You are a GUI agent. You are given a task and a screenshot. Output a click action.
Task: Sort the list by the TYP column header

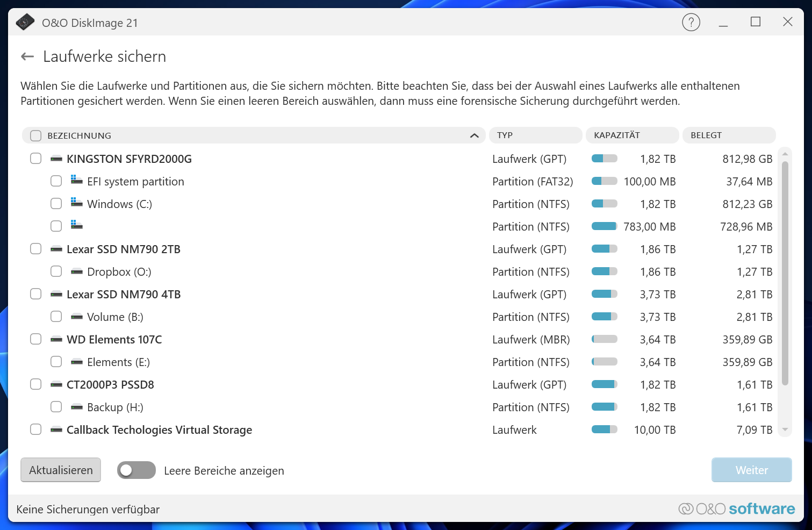535,135
